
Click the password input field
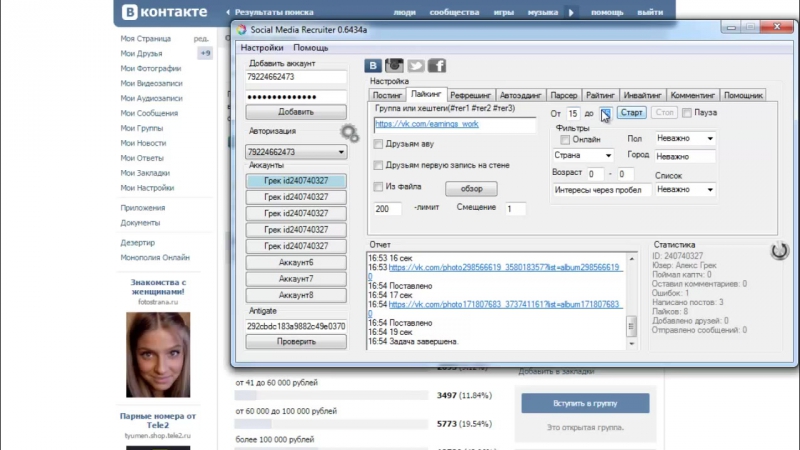click(296, 97)
